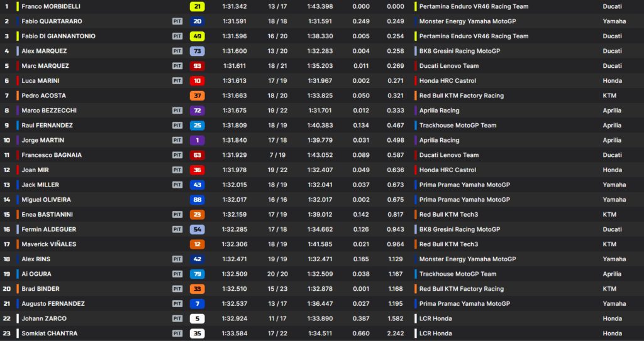Click team Red Bull KTM Factory Racing in Acosta row
Image resolution: width=644 pixels, height=341 pixels.
pyautogui.click(x=462, y=95)
